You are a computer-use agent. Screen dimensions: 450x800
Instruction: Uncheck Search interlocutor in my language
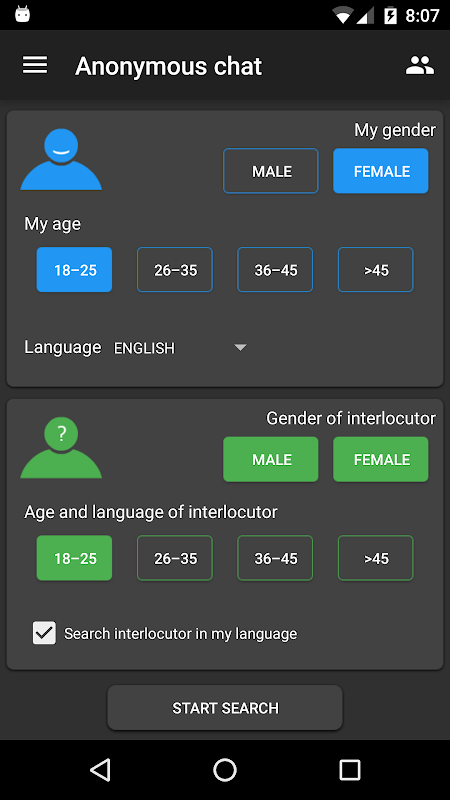click(x=44, y=633)
